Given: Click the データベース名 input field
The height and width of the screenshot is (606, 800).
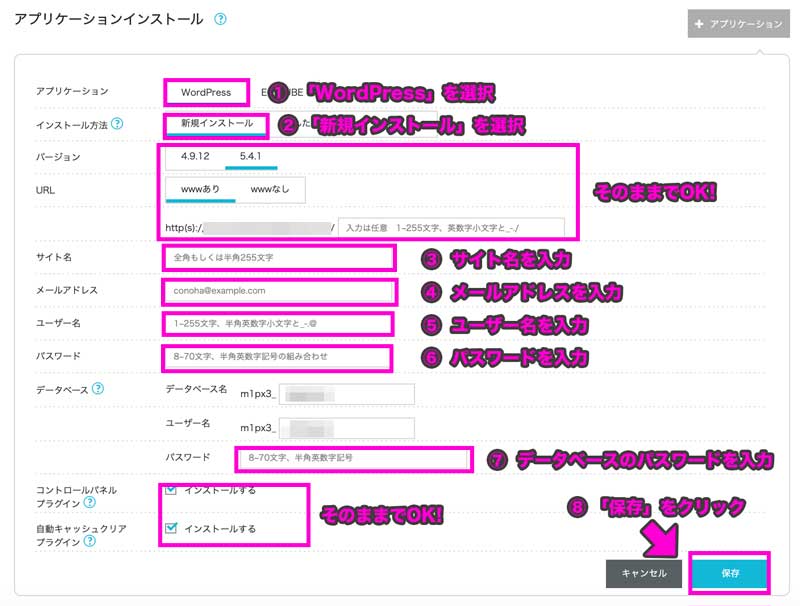Looking at the screenshot, I should tap(347, 394).
